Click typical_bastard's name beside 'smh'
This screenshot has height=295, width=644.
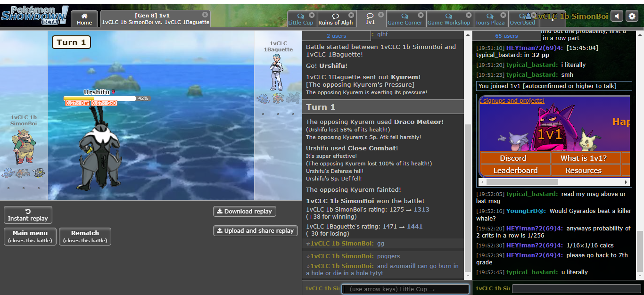533,74
